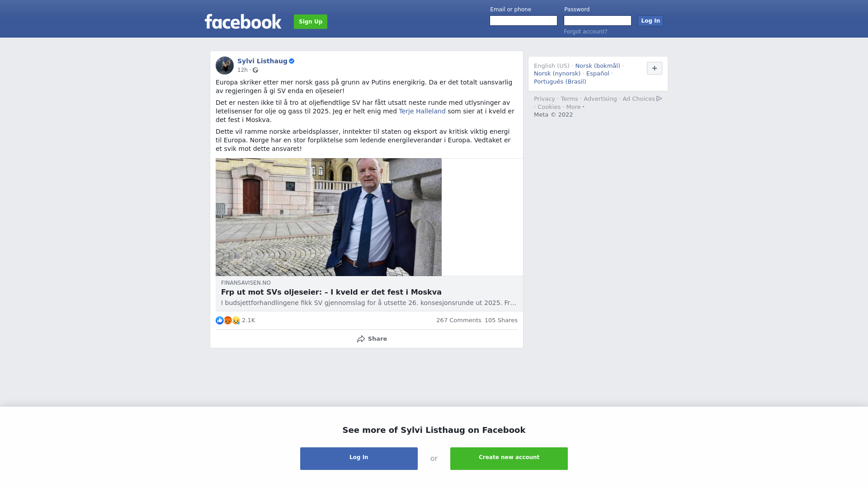The image size is (868, 488).
Task: Click the Ad Choices icon
Action: tap(659, 99)
